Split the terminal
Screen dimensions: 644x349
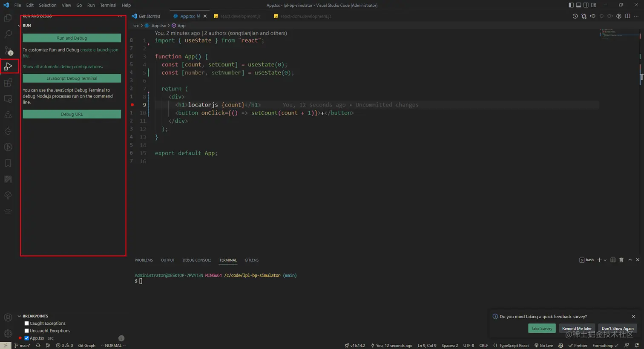(x=613, y=260)
